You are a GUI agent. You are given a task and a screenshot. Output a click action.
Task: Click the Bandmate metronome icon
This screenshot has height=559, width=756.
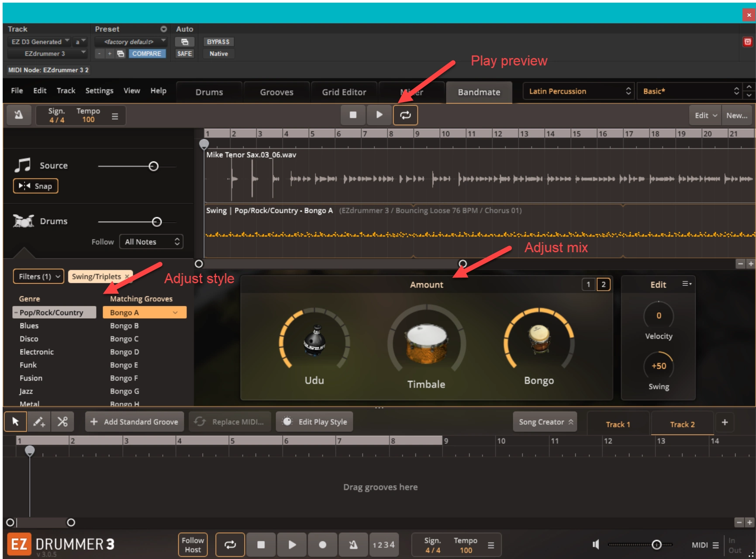point(18,115)
